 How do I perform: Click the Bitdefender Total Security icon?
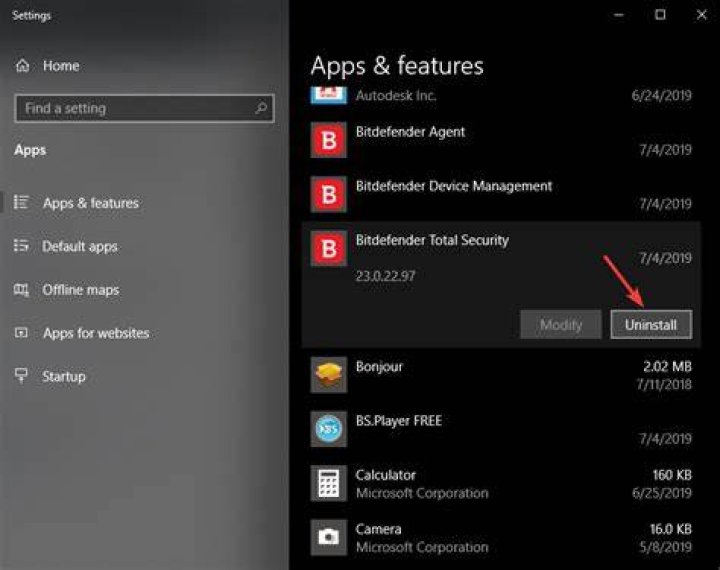pos(328,248)
